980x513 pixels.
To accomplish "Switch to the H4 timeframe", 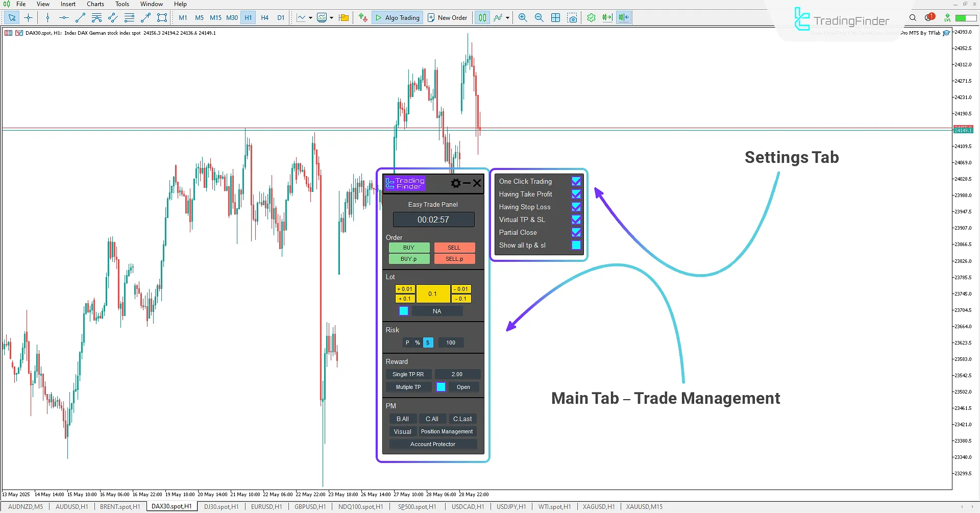I will point(264,17).
